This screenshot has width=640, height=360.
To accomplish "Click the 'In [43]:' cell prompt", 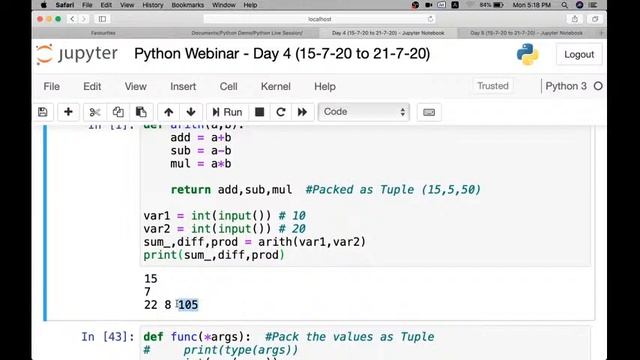I will [107, 337].
